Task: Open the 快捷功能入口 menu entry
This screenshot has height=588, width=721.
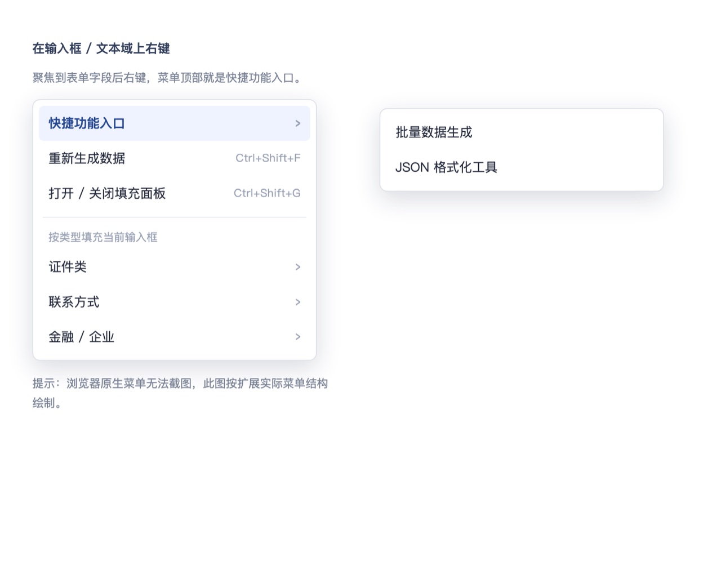Action: [174, 123]
